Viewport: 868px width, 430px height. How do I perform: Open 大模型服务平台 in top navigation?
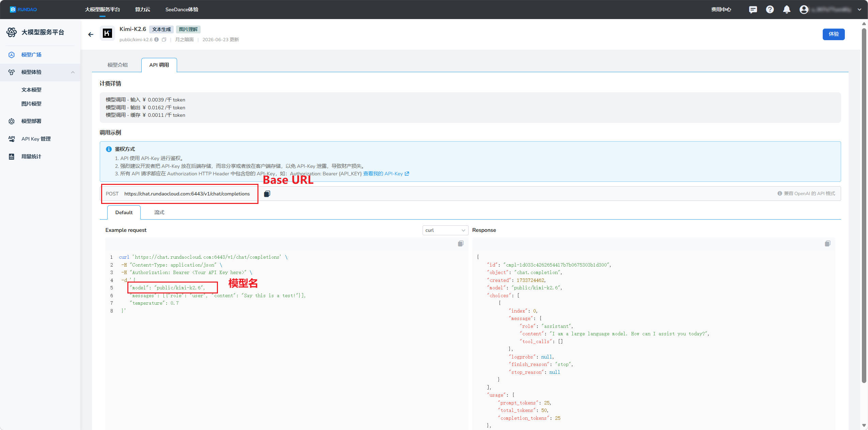102,10
